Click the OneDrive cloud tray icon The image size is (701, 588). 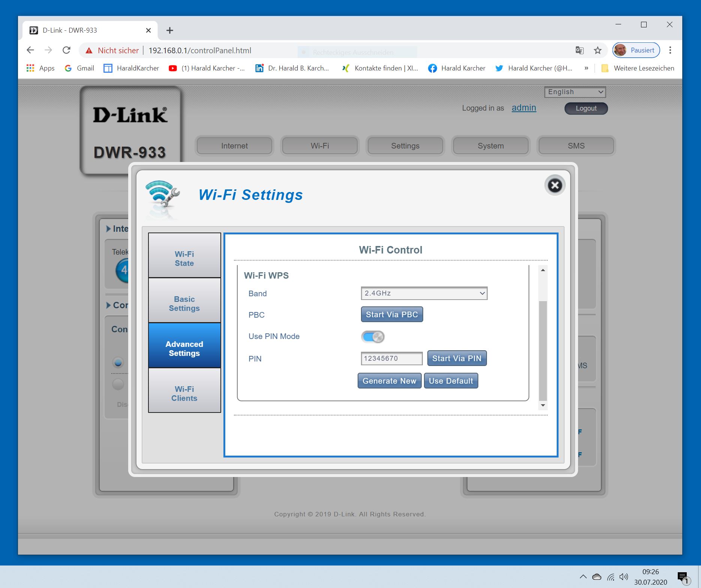(597, 577)
